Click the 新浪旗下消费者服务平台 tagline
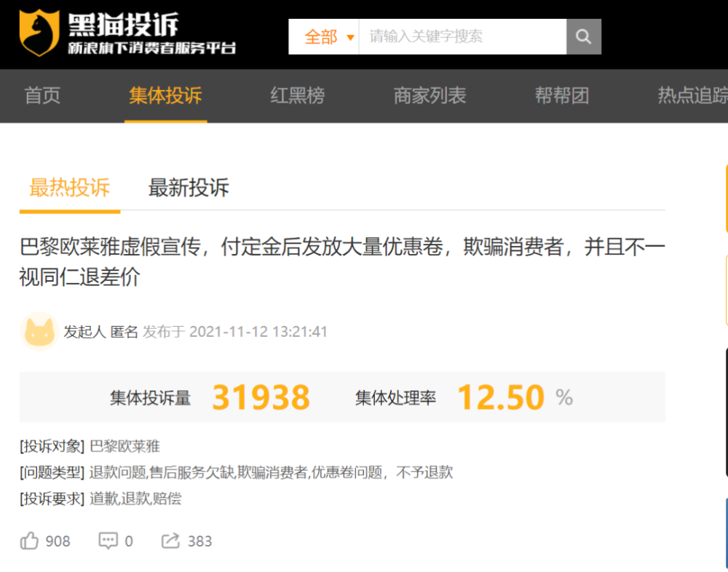The image size is (728, 572). point(152,48)
